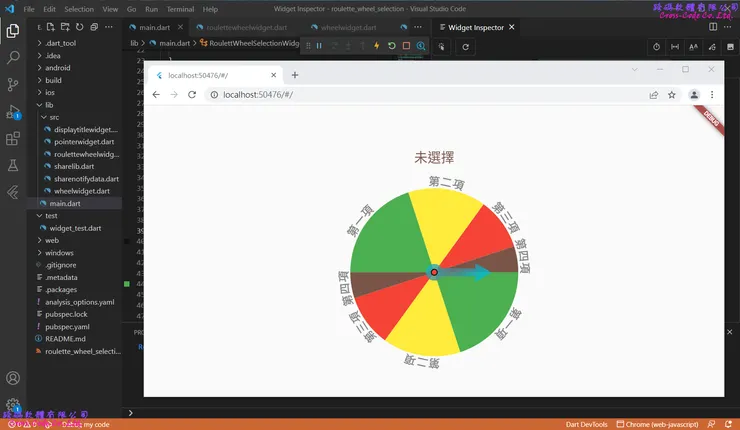740x430 pixels.
Task: Select the Widget Inspector tab
Action: tap(476, 27)
